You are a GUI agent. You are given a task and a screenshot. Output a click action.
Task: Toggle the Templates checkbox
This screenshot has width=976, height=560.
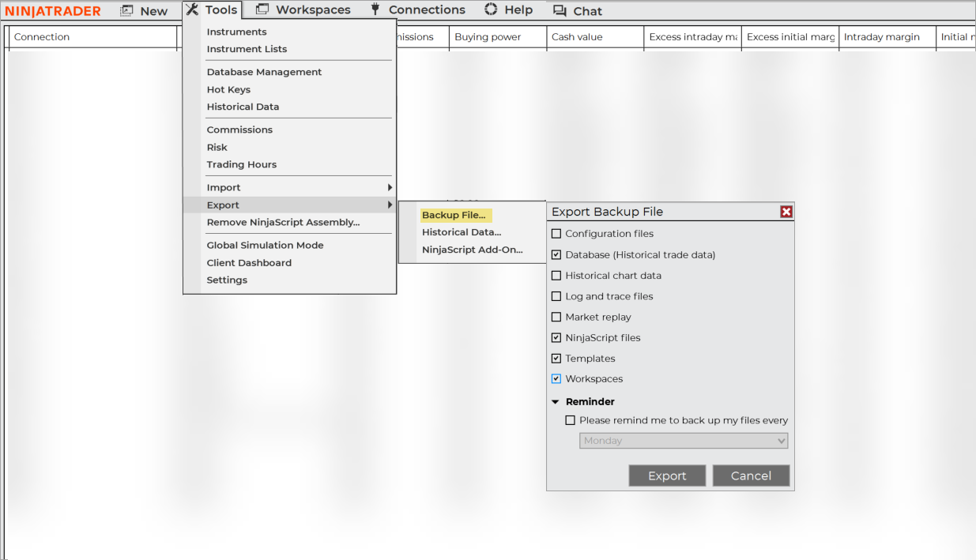click(x=556, y=358)
